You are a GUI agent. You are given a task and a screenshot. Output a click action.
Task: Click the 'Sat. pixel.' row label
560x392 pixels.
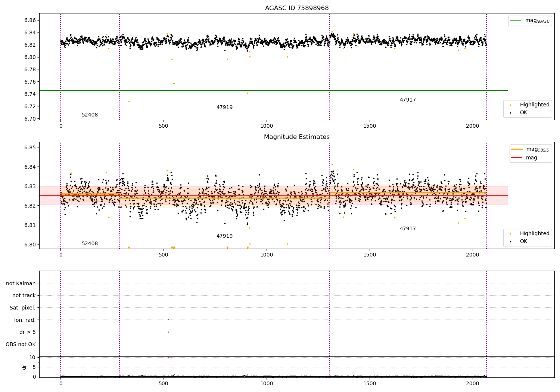(x=23, y=308)
